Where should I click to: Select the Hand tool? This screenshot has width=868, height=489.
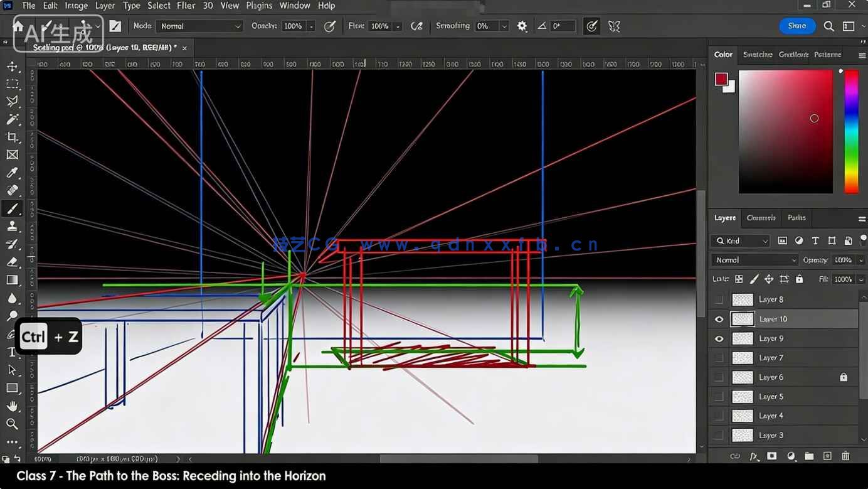(x=12, y=406)
